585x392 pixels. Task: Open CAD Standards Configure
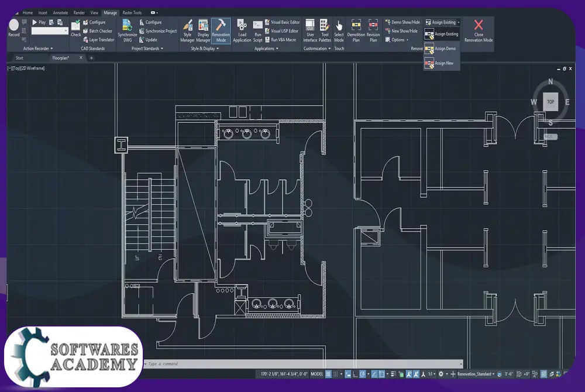click(x=94, y=22)
